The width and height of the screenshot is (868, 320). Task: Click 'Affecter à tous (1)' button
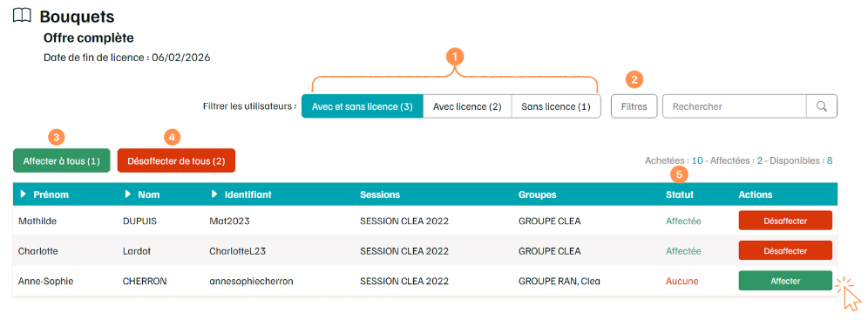[x=62, y=161]
